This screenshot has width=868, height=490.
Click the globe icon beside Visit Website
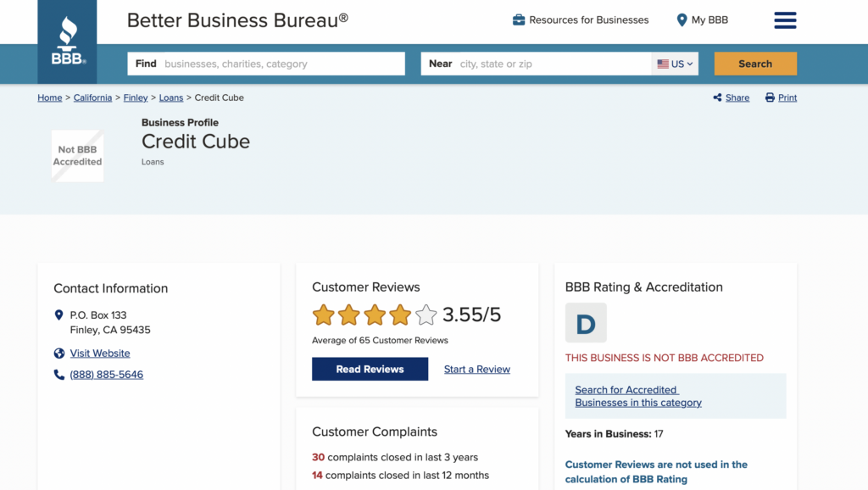coord(59,354)
